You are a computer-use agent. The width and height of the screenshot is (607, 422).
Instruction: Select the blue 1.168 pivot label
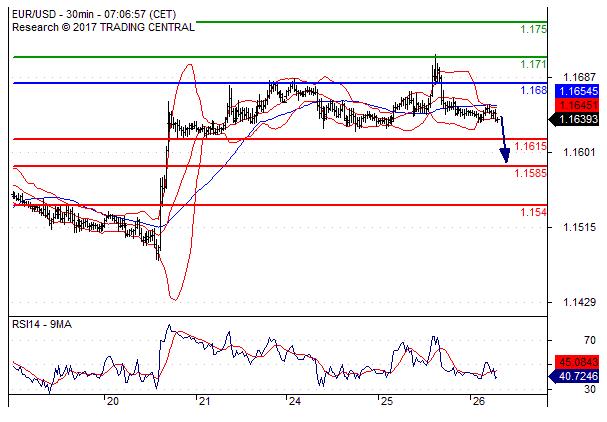pyautogui.click(x=533, y=90)
